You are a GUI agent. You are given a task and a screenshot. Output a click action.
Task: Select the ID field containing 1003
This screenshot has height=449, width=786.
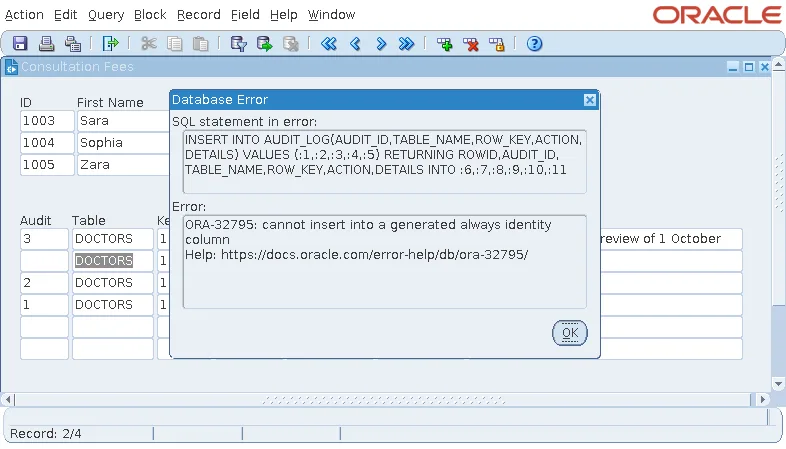pos(47,121)
